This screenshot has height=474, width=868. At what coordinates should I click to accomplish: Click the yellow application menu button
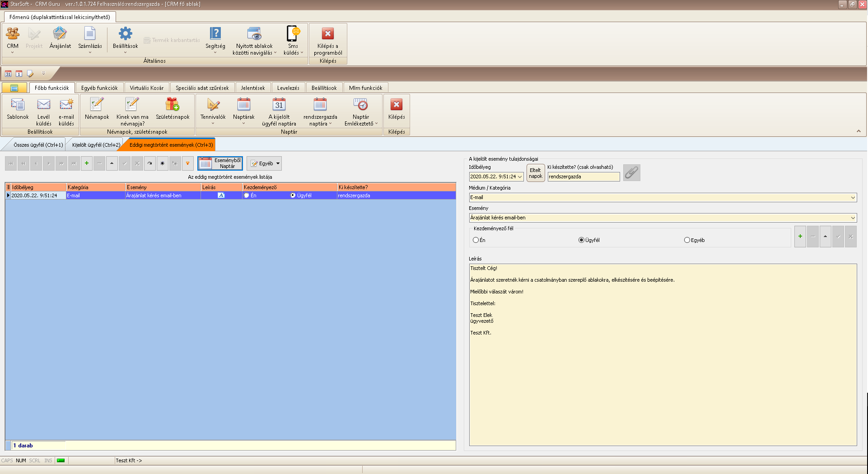coord(14,88)
